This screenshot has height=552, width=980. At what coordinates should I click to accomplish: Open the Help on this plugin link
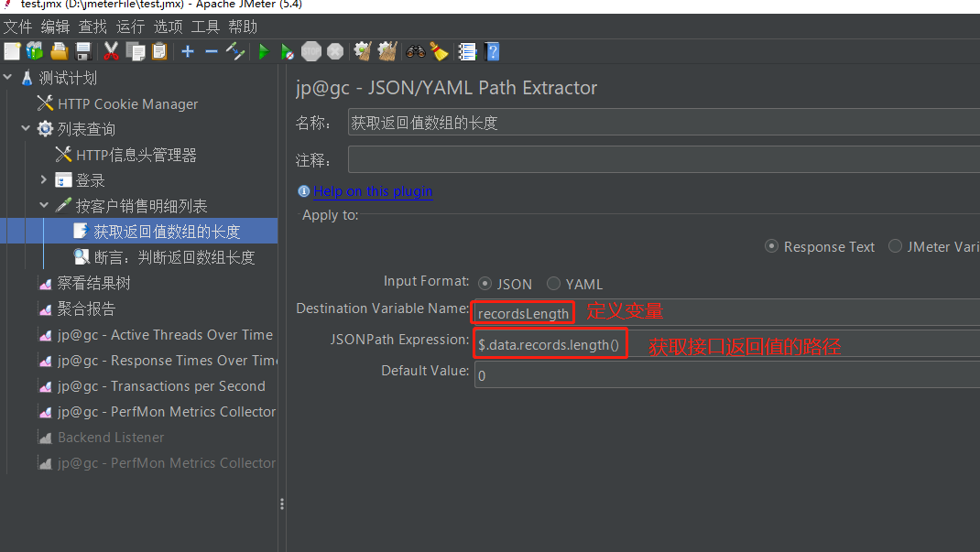(x=373, y=191)
